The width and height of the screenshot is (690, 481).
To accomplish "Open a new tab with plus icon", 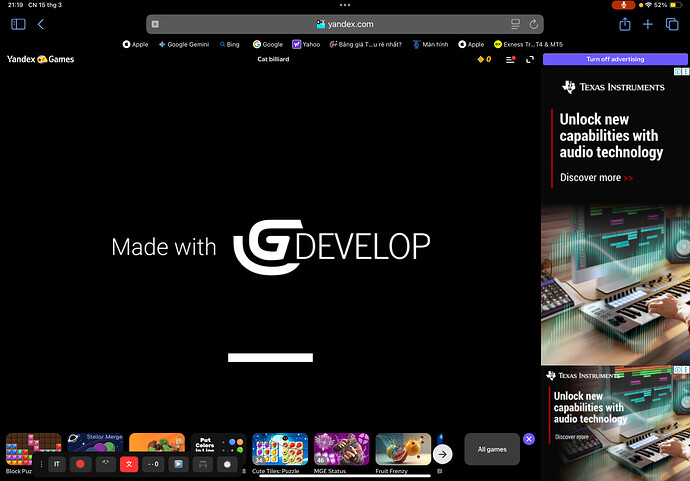I will (648, 24).
